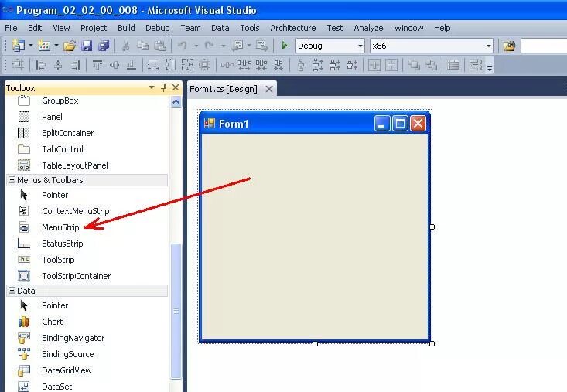Select the Chart control in Toolbox
This screenshot has height=392, width=567.
53,322
